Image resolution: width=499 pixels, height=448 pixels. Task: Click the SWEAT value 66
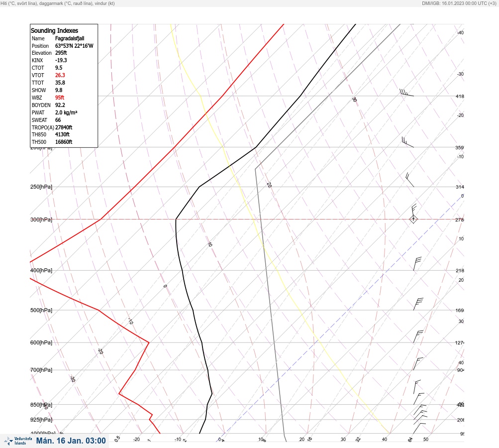[x=58, y=120]
